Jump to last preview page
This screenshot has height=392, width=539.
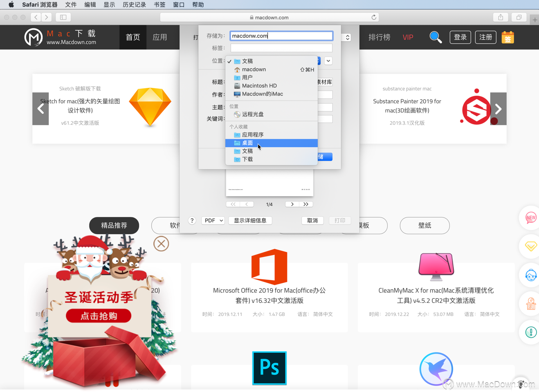tap(306, 204)
